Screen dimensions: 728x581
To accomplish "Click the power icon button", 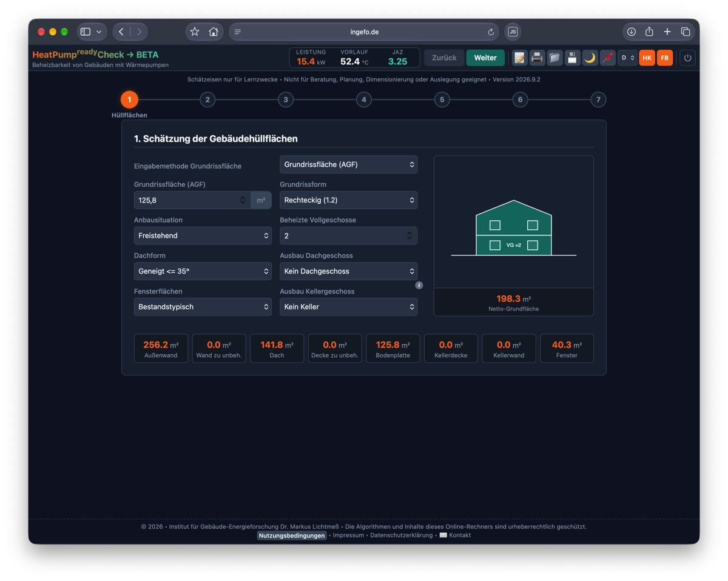I will (687, 58).
